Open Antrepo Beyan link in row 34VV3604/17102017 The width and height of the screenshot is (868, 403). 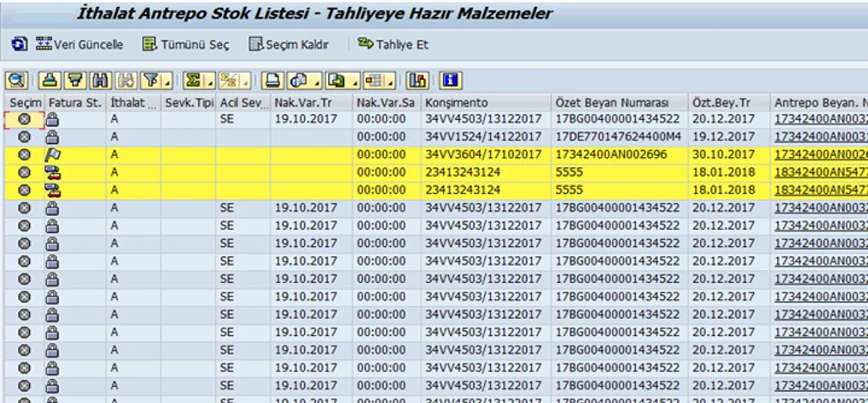pyautogui.click(x=821, y=154)
